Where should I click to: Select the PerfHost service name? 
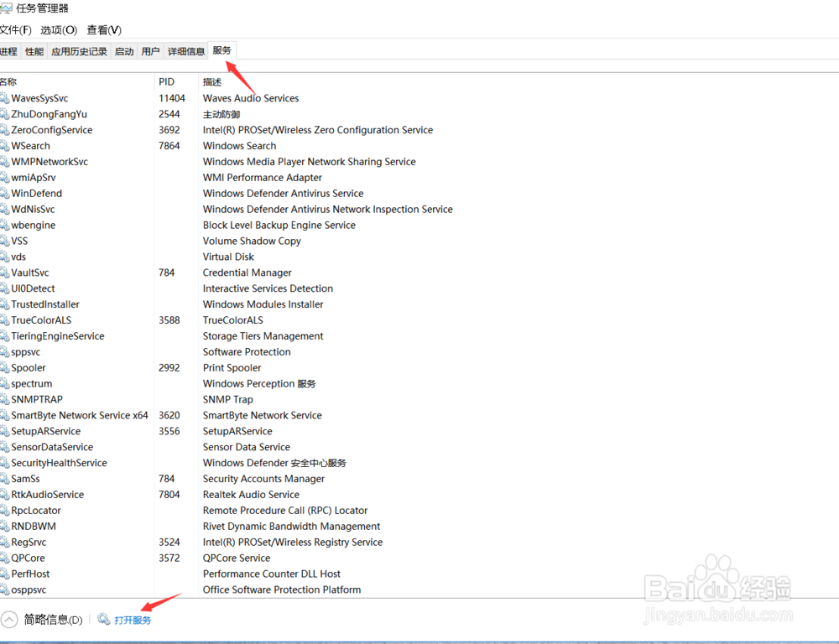(x=30, y=574)
